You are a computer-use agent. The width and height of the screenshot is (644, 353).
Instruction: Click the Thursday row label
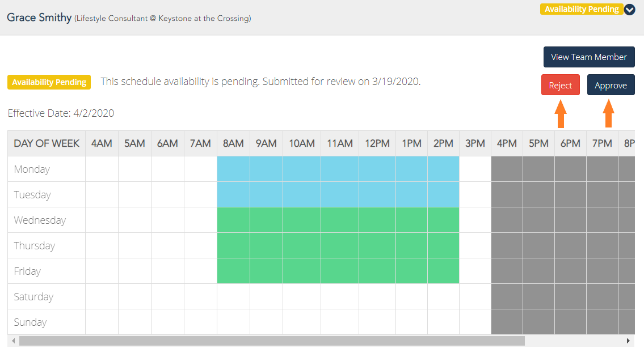[35, 245]
